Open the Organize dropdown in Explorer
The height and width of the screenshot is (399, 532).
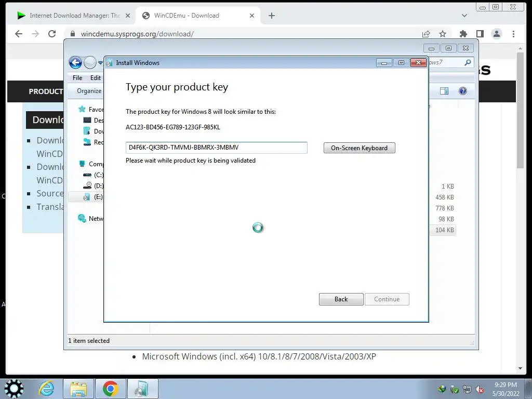[89, 91]
